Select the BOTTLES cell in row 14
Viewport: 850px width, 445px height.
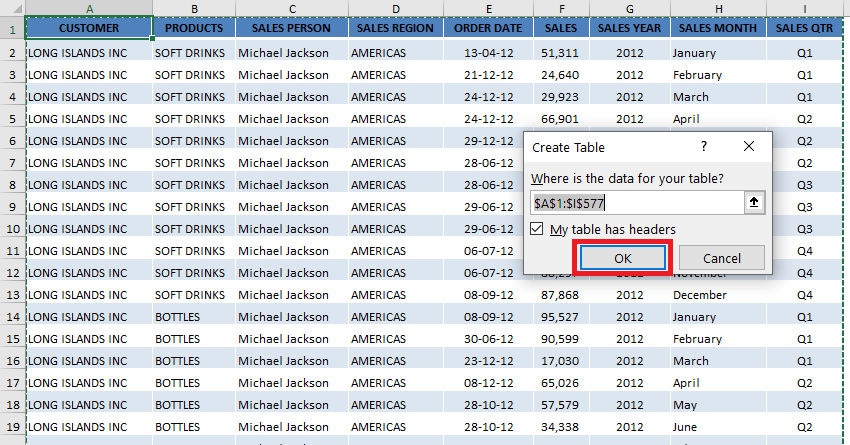[x=194, y=317]
